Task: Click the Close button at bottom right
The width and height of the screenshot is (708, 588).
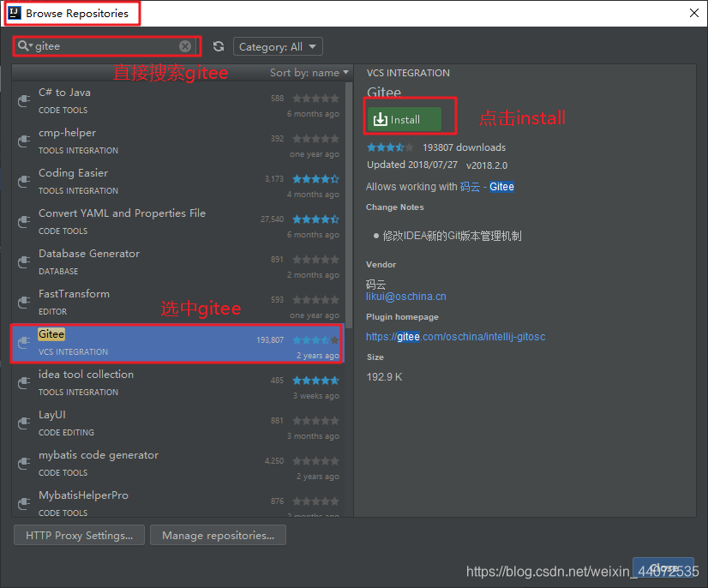Action: click(x=663, y=567)
